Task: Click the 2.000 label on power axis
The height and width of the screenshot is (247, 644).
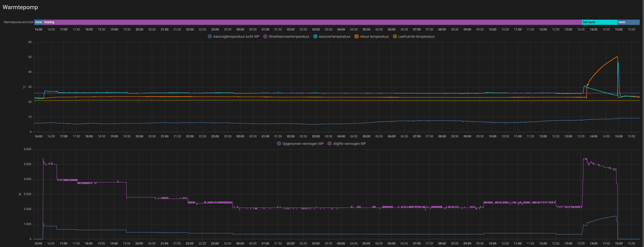Action: point(28,209)
